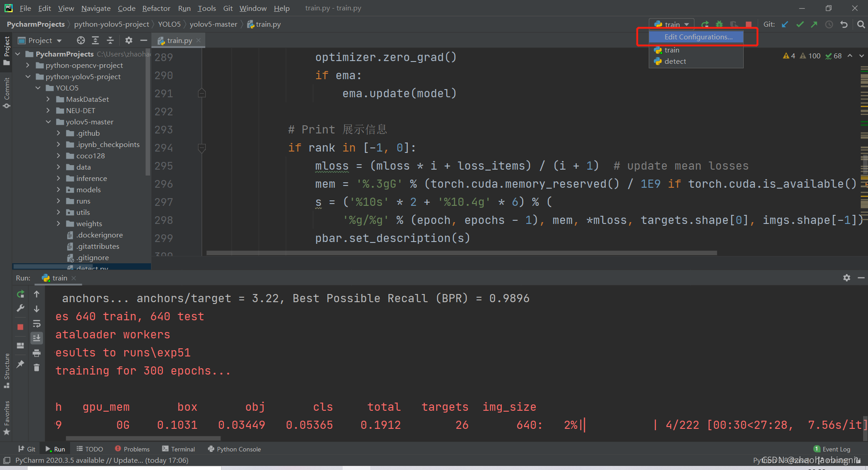The image size is (868, 470).
Task: Collapse the yolov5-master folder
Action: click(48, 122)
